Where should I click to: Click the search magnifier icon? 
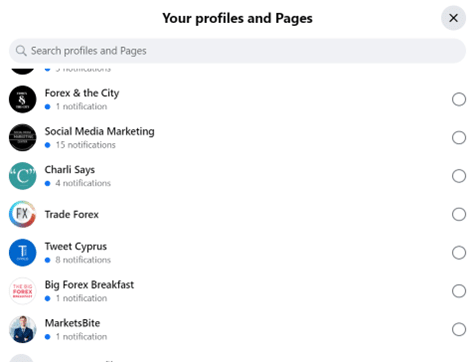tap(21, 51)
